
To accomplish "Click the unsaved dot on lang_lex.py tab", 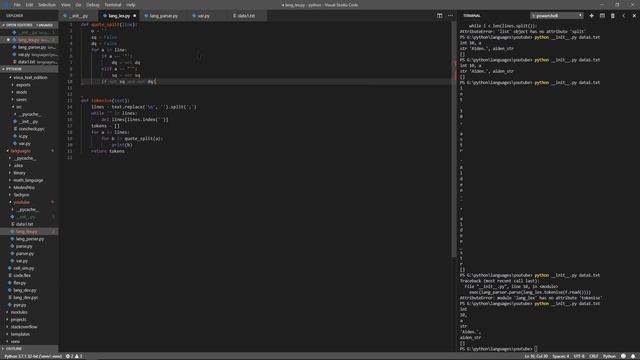I will tap(135, 16).
